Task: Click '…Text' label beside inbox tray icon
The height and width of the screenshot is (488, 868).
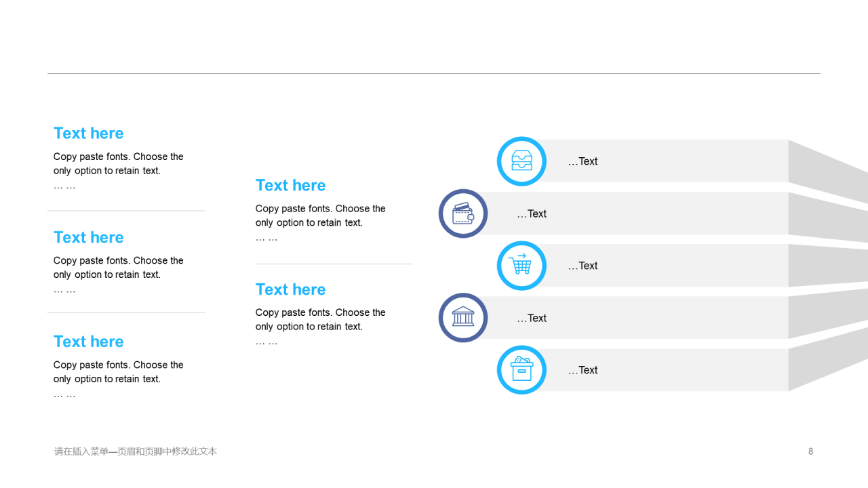Action: (x=583, y=161)
